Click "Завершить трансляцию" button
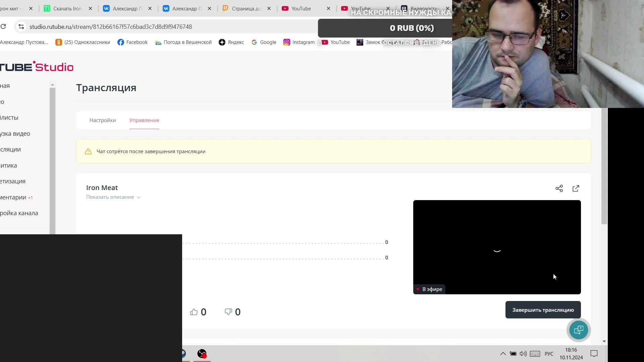 point(543,310)
